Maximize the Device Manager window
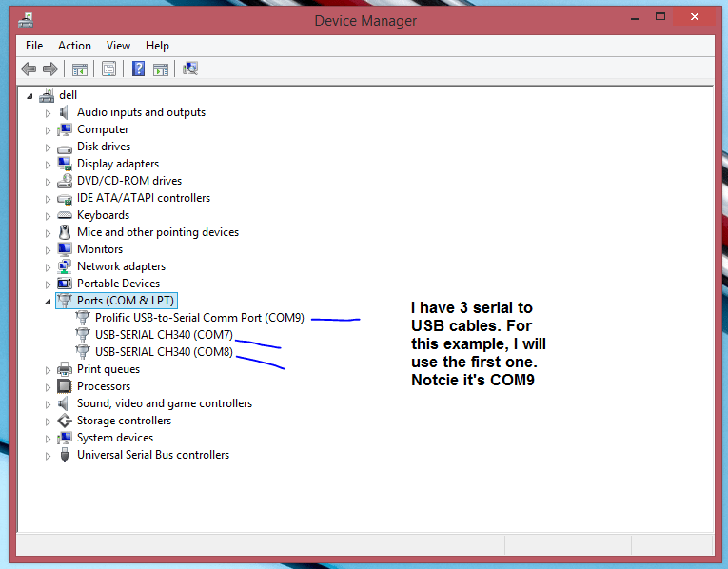This screenshot has width=728, height=569. 660,17
